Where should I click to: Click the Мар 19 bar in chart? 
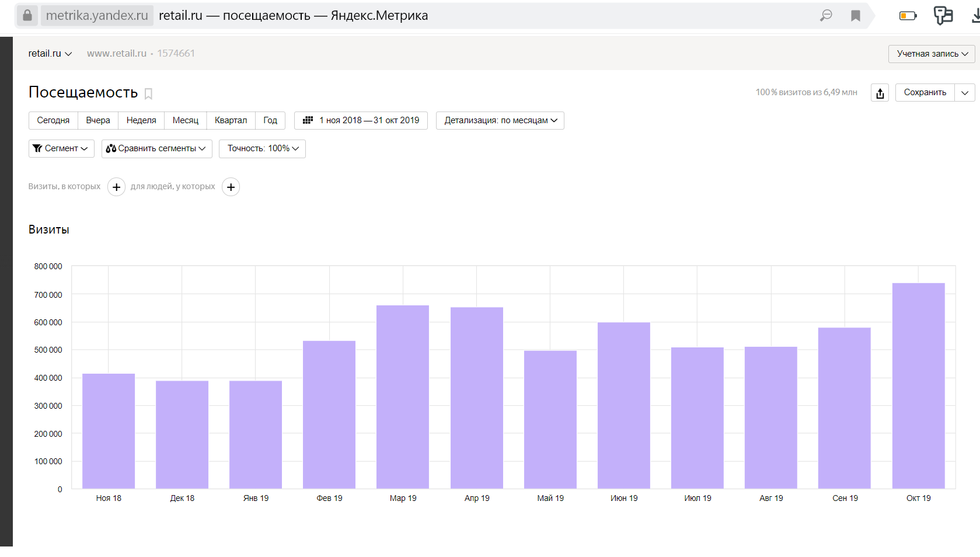tap(403, 397)
